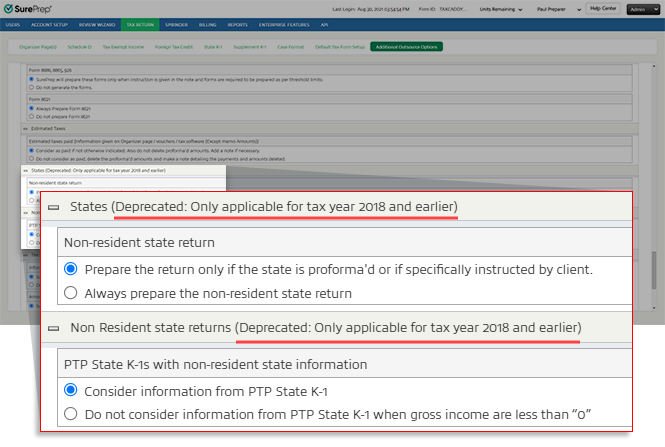665x447 pixels.
Task: Collapse the enlarged States (Deprecated) section
Action: tap(53, 207)
